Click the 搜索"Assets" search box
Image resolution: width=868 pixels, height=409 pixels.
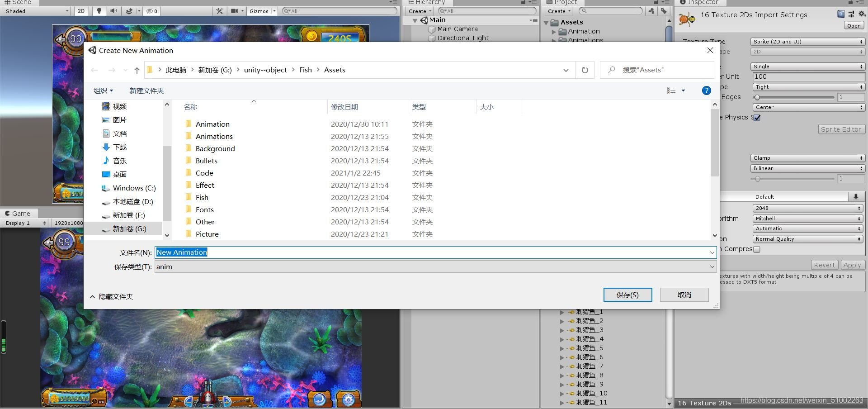657,70
